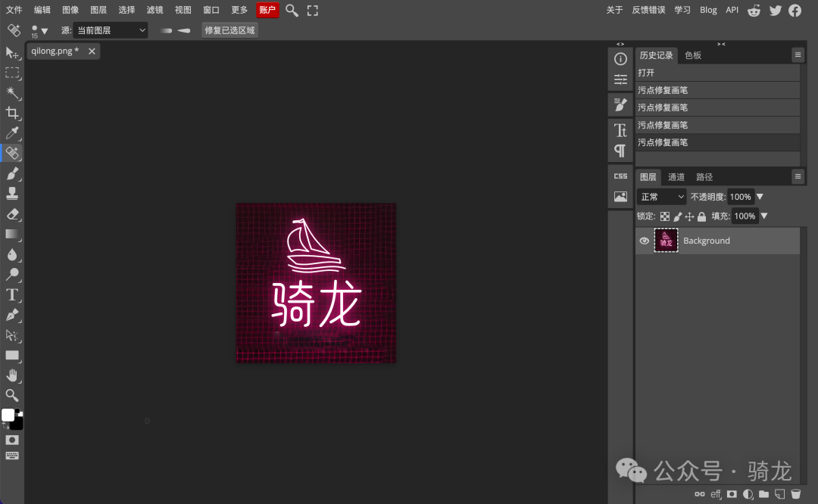Select the Path Selection tool
The image size is (818, 504).
pyautogui.click(x=12, y=335)
